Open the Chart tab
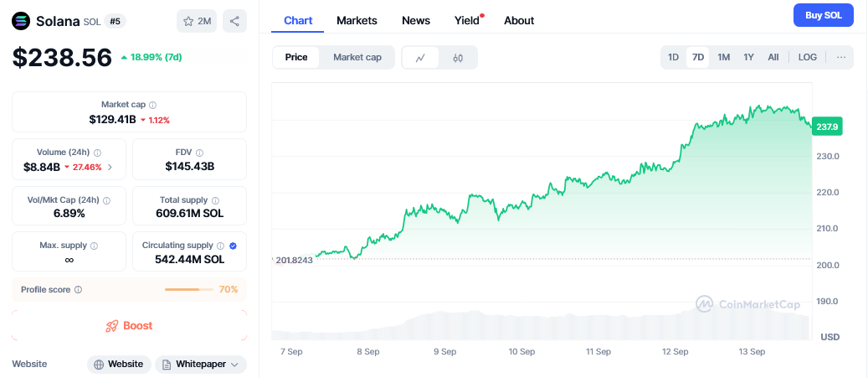 298,20
